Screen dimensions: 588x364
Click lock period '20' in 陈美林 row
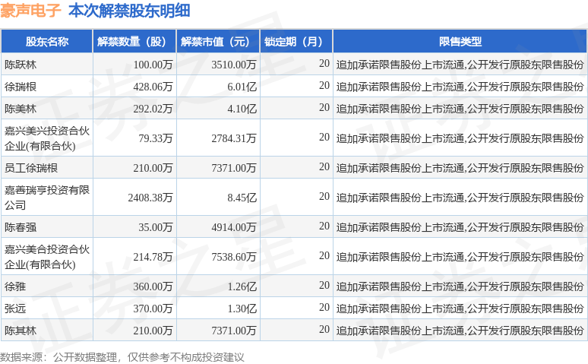point(324,108)
